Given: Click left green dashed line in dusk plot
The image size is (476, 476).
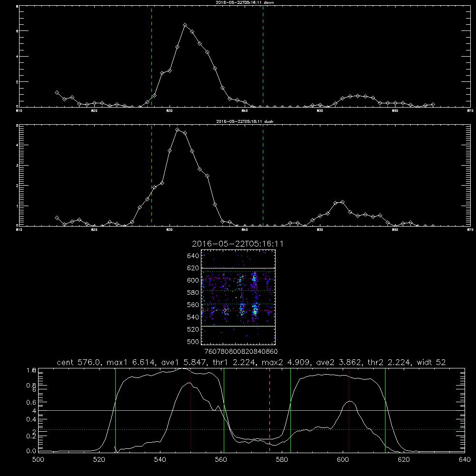Looking at the screenshot, I should coord(151,175).
